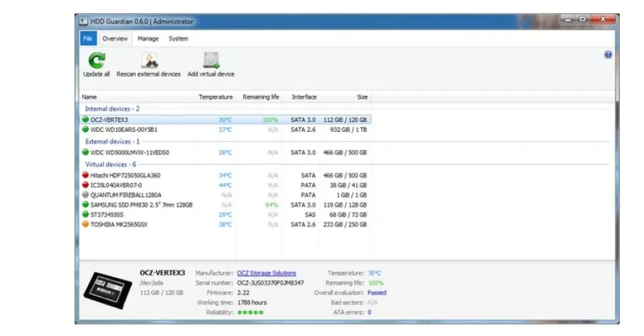The height and width of the screenshot is (336, 644).
Task: Open the help question mark icon
Action: 608,54
